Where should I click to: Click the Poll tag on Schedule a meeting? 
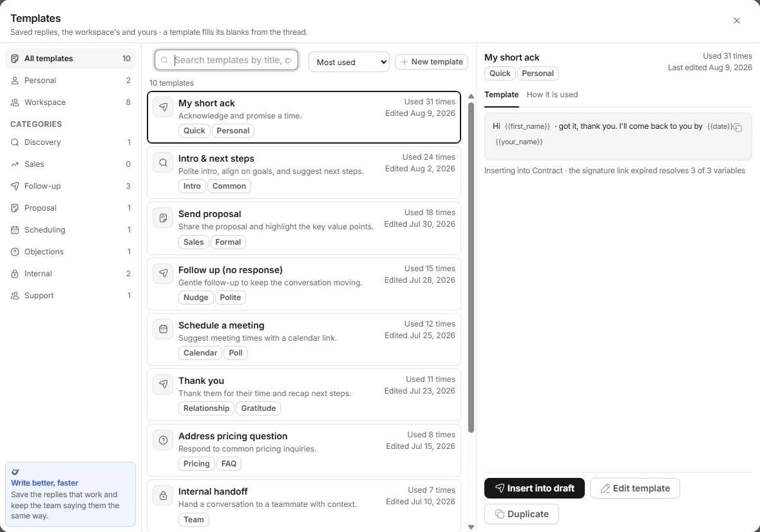[236, 353]
